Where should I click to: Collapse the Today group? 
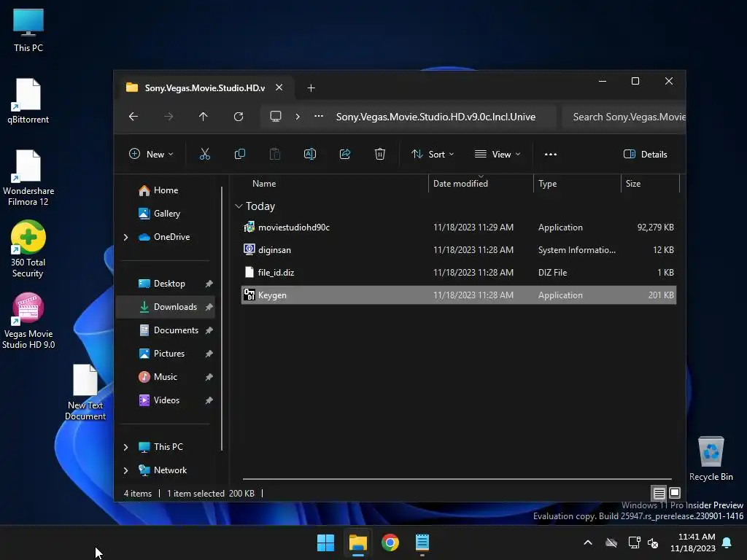pos(239,206)
